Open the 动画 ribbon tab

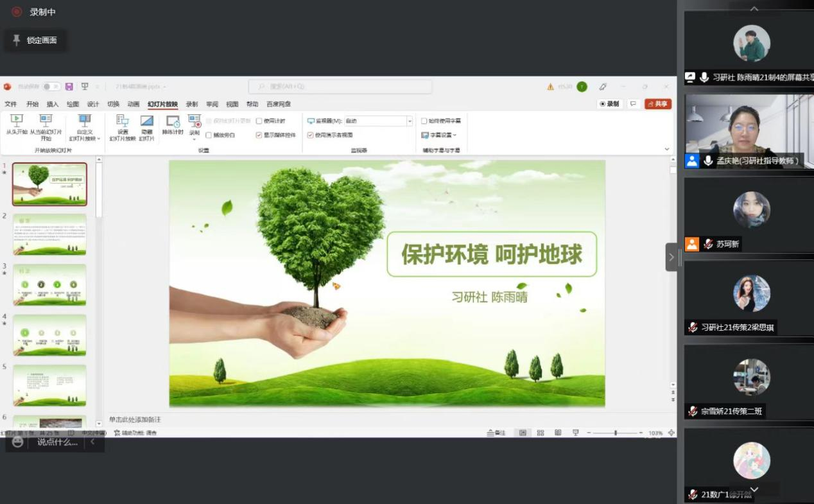click(x=134, y=104)
